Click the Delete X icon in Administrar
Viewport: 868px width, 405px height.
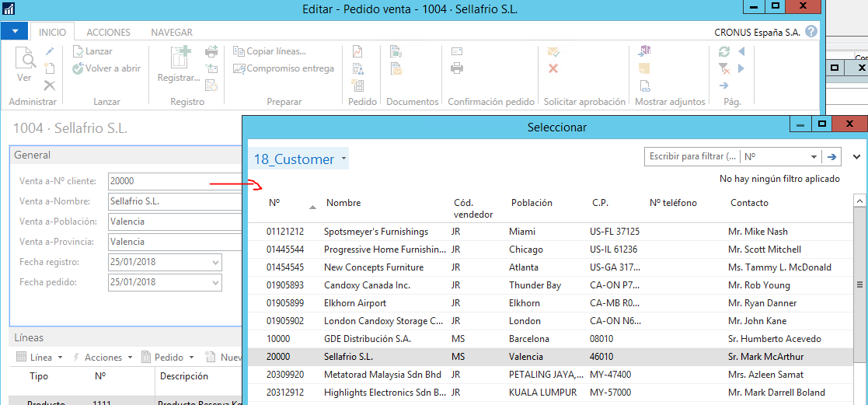pos(49,85)
